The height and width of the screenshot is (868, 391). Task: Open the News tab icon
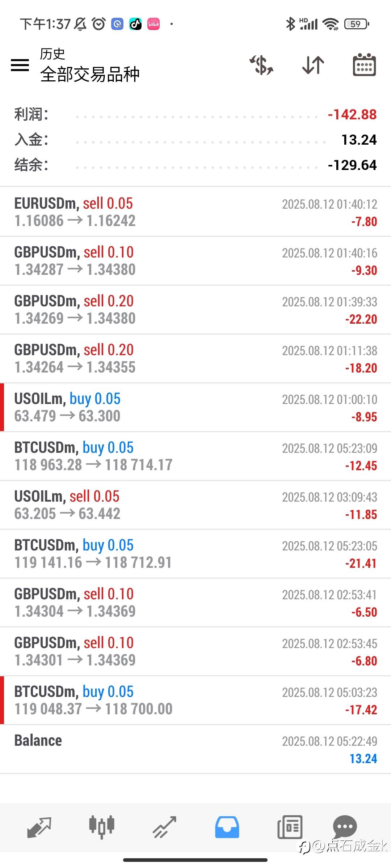click(x=290, y=827)
